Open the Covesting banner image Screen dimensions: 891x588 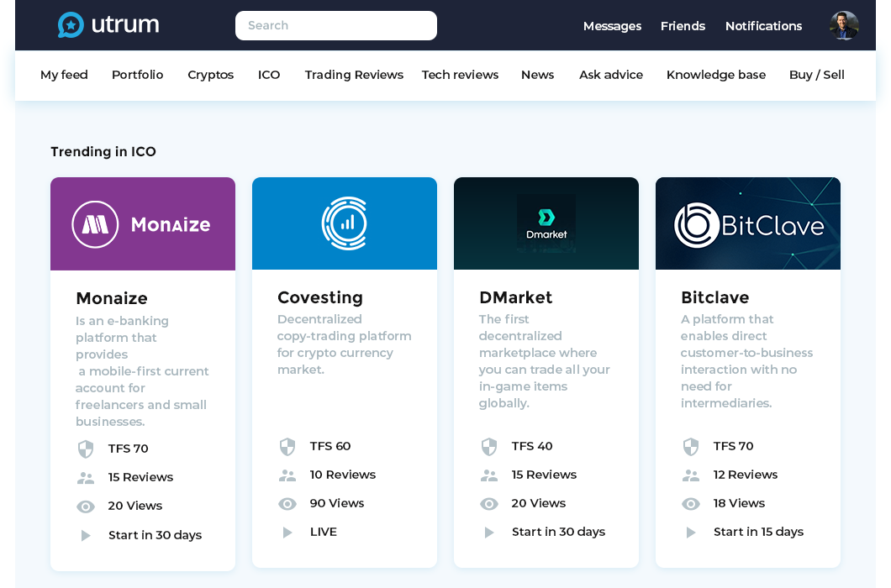[x=345, y=223]
